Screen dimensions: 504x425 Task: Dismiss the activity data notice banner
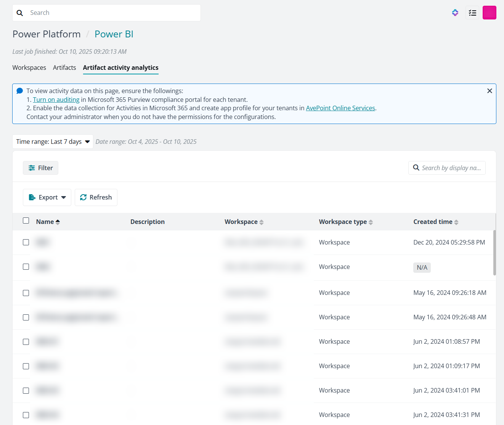coord(490,91)
